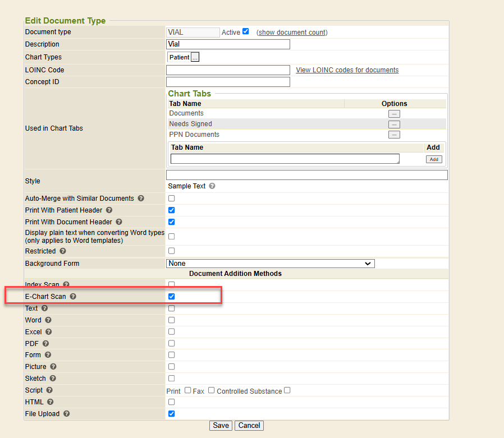Screen dimensions: 504x438
Task: Click the Chart Types ellipsis button
Action: click(x=195, y=57)
